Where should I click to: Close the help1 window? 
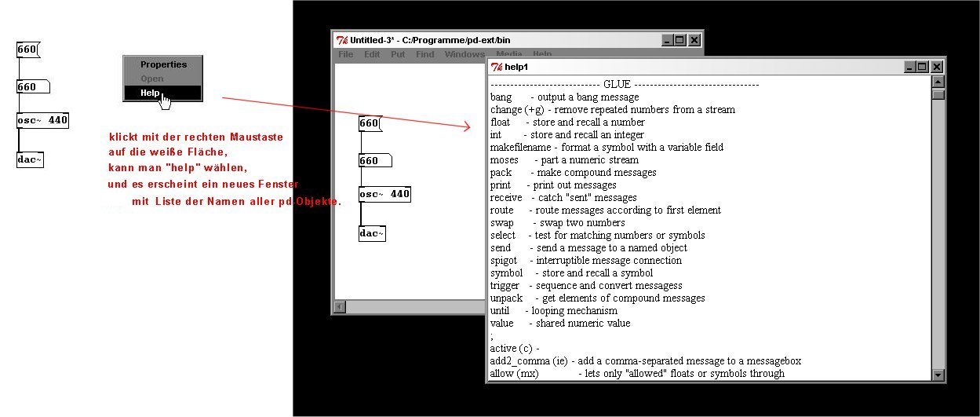tap(937, 68)
